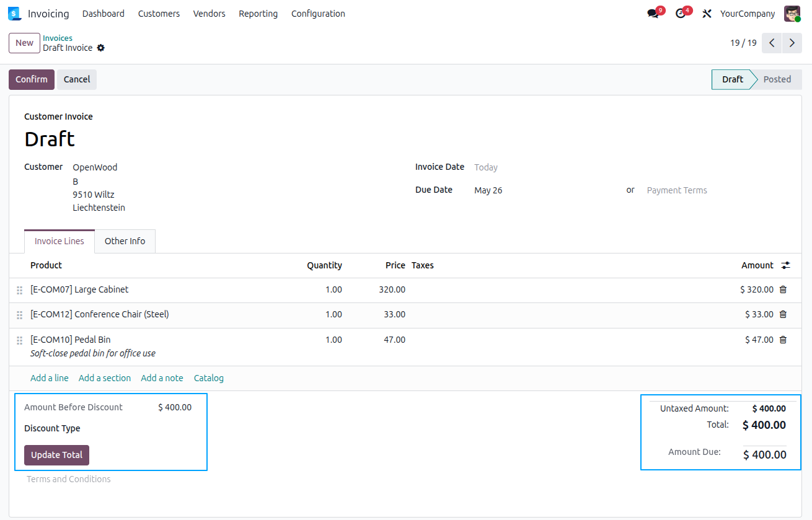Open the Configuration menu

(x=318, y=14)
